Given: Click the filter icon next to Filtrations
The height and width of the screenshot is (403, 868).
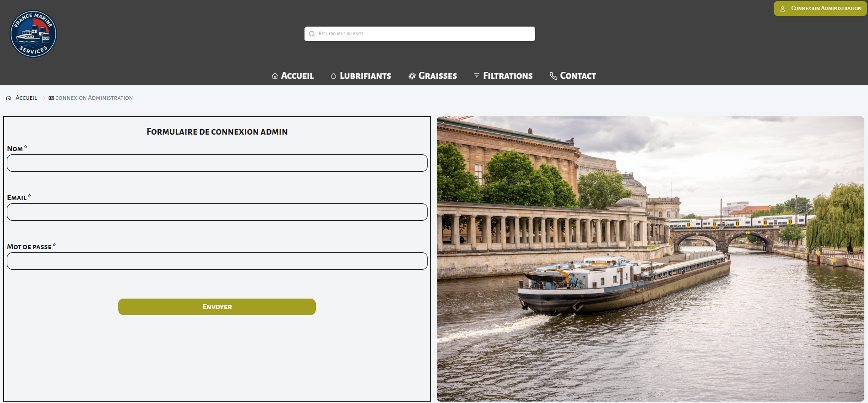Looking at the screenshot, I should pos(477,76).
